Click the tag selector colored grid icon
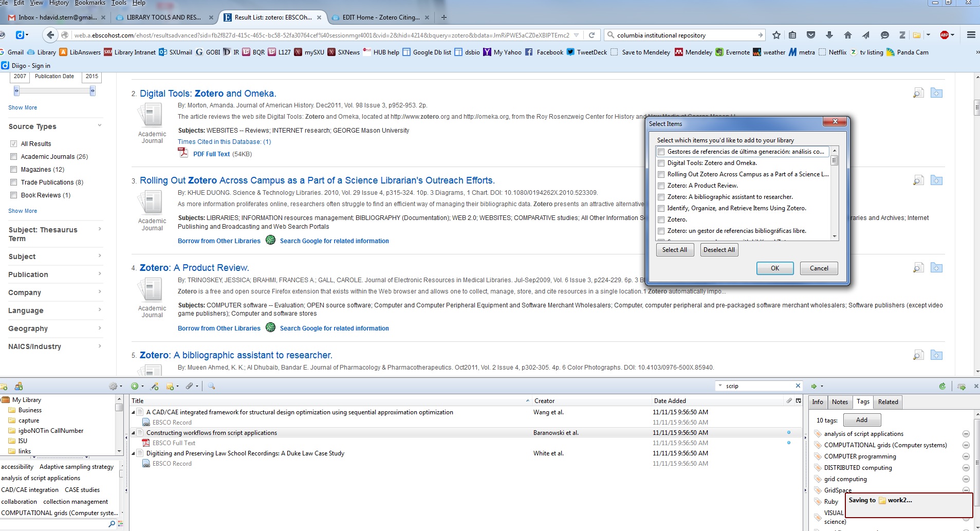 click(120, 524)
